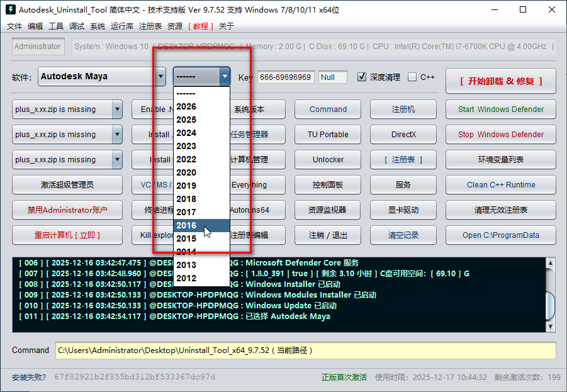Screen dimensions: 567x392
Task: Open 资源监视器
Action: tap(328, 210)
